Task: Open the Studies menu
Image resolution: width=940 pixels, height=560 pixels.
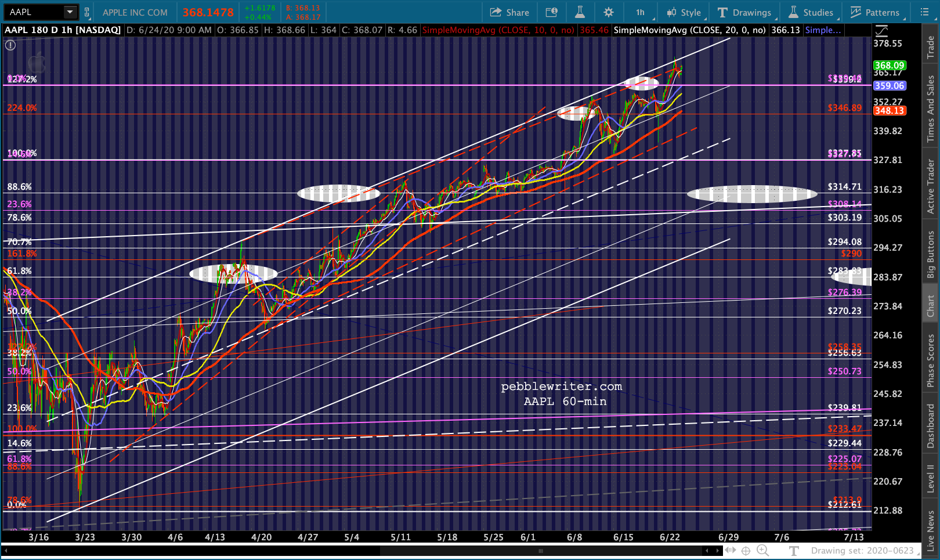Action: (x=811, y=12)
